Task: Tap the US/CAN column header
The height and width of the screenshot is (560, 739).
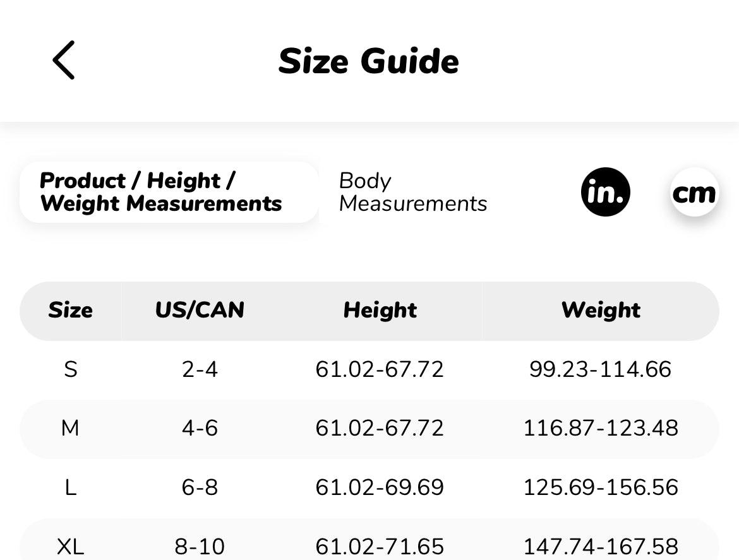Action: [200, 310]
